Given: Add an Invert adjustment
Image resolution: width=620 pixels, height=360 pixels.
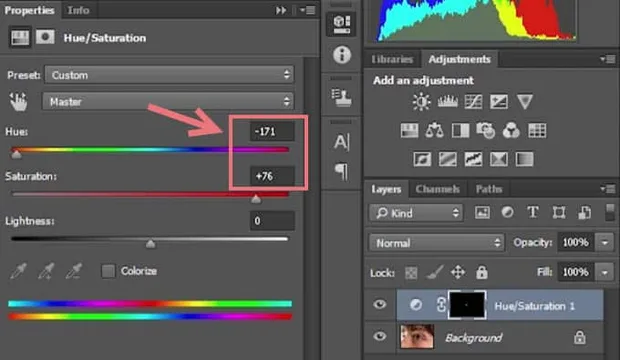Looking at the screenshot, I should (x=422, y=159).
